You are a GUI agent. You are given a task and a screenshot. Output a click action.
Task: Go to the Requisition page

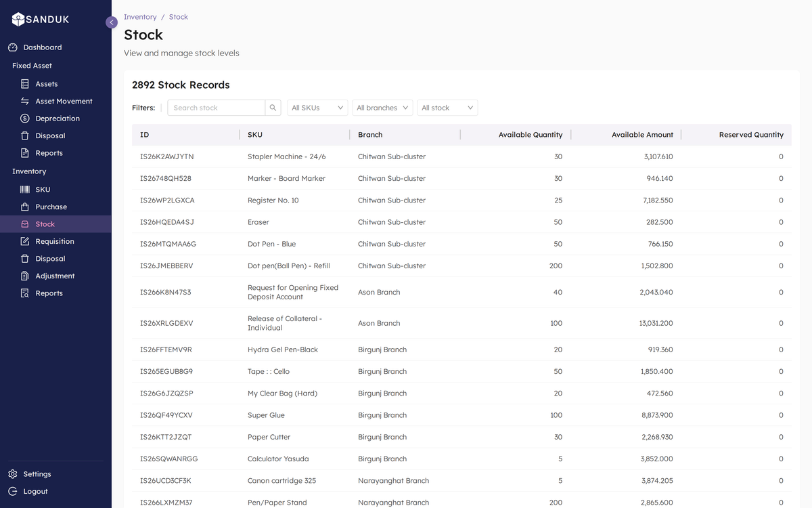click(55, 241)
